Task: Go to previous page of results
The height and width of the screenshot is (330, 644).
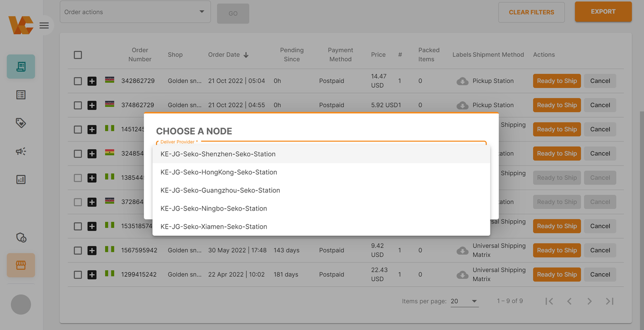Action: (570, 301)
